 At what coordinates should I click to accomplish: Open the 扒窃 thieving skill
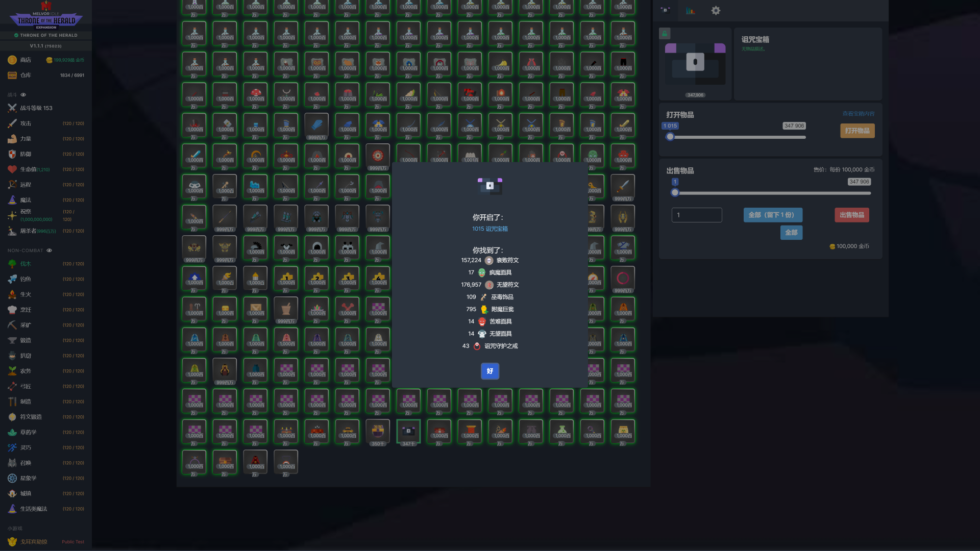coord(46,356)
